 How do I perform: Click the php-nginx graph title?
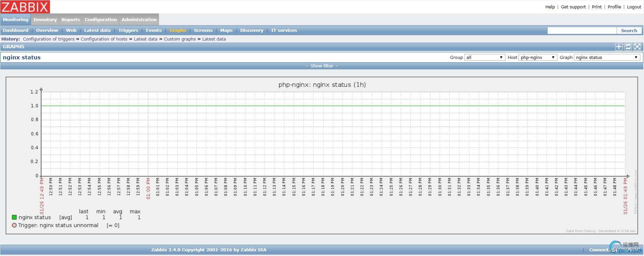coord(322,85)
